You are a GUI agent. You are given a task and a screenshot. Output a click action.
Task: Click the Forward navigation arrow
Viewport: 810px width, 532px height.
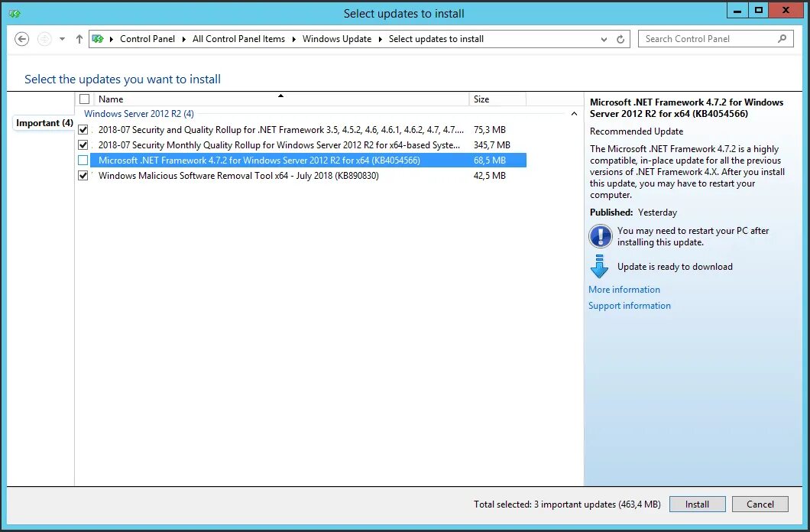click(x=44, y=39)
